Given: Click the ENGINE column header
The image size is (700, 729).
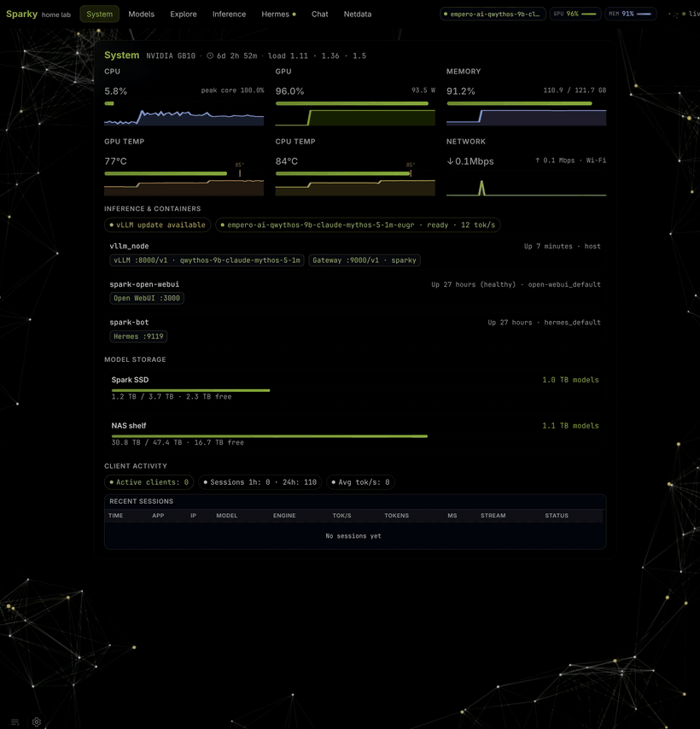Looking at the screenshot, I should click(x=284, y=516).
